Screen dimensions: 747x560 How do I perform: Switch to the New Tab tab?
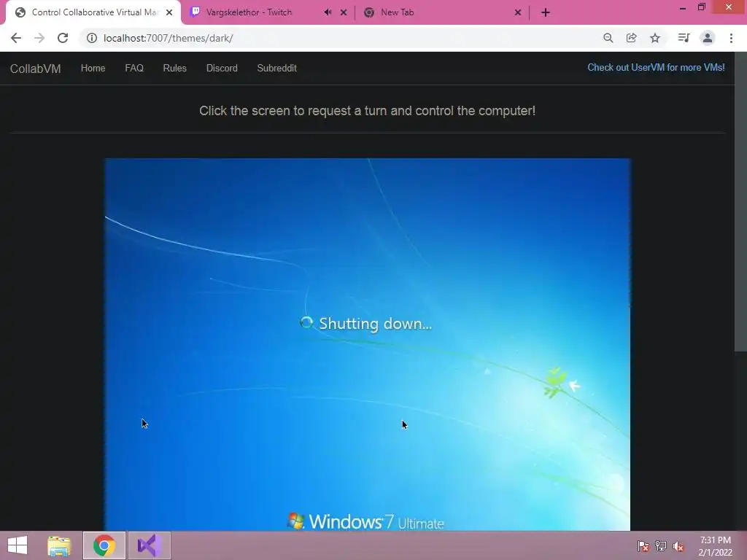tap(442, 12)
